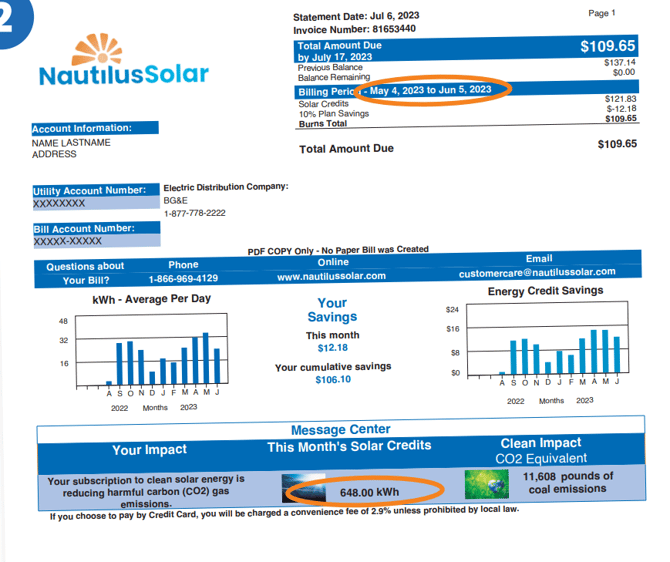Click the Total Amount Due by July 17, 2023 label
670x562 pixels.
pos(339,51)
